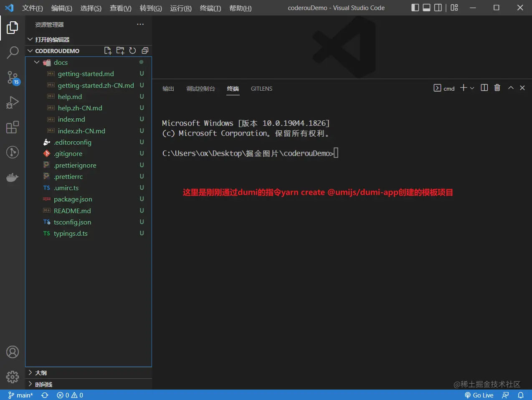Open the 终端(T) menu
The width and height of the screenshot is (532, 400).
(x=210, y=8)
